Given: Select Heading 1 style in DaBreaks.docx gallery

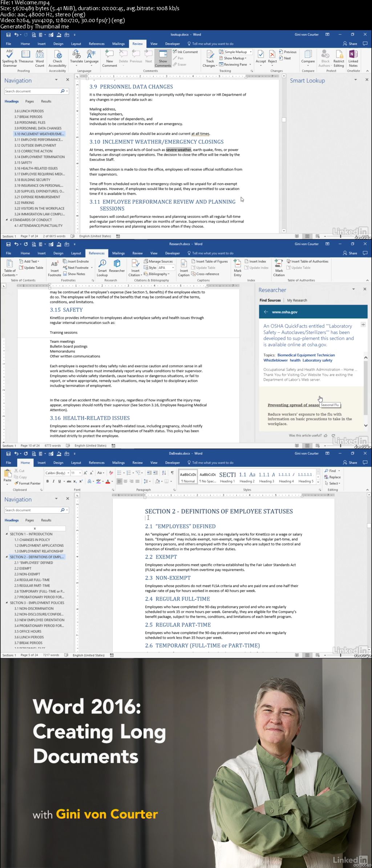Looking at the screenshot, I should point(227,477).
